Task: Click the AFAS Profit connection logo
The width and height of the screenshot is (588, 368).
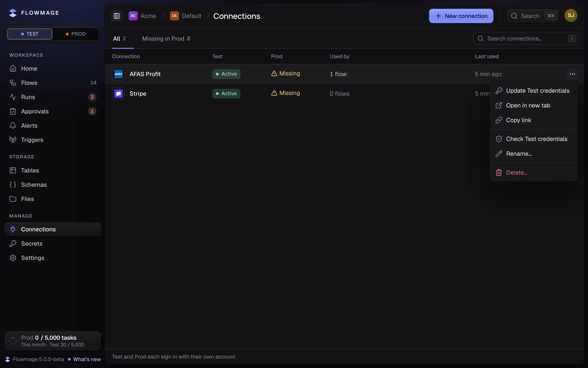Action: point(119,74)
